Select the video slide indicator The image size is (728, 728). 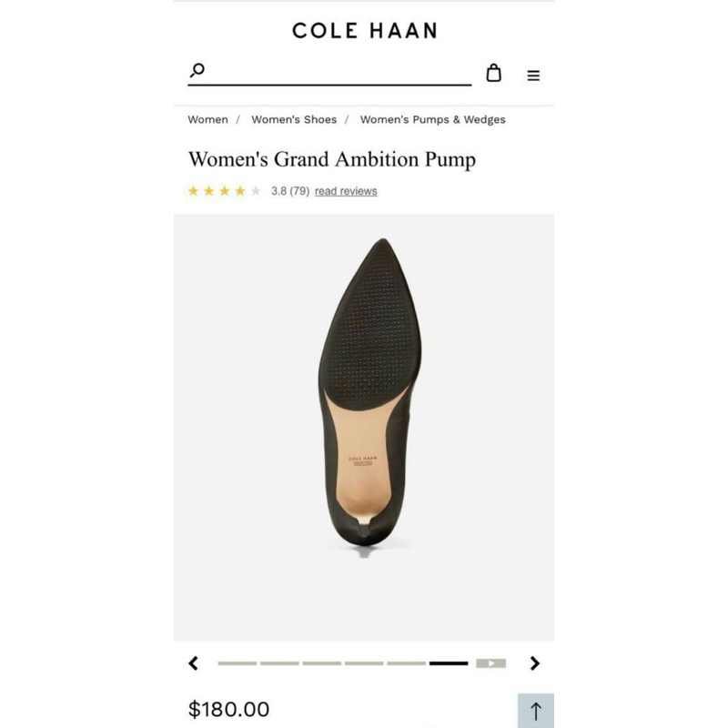point(490,663)
